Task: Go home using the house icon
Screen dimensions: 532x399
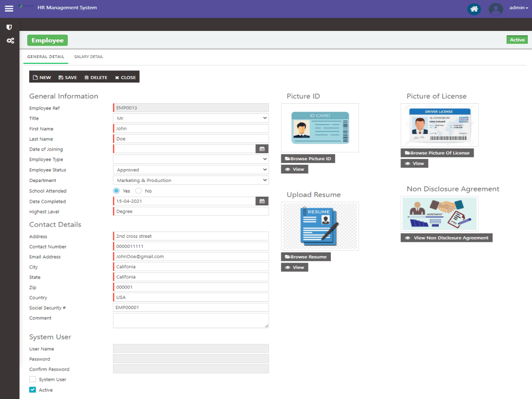Action: coord(473,9)
